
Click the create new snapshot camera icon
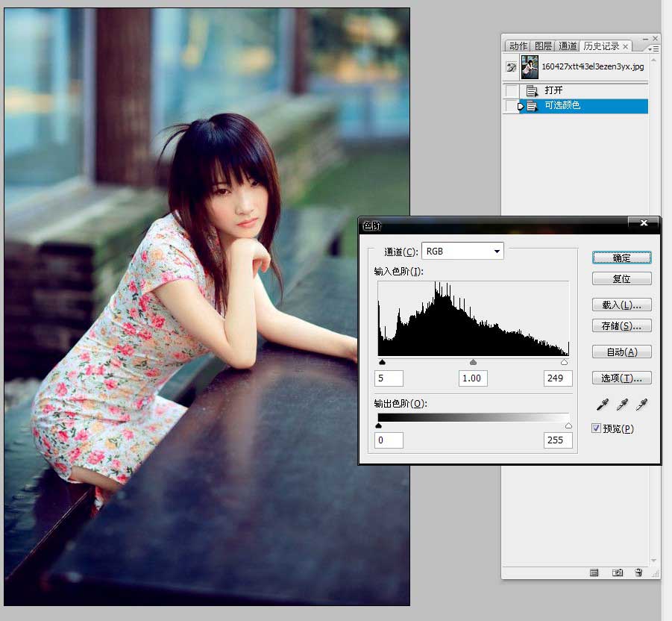(x=617, y=572)
